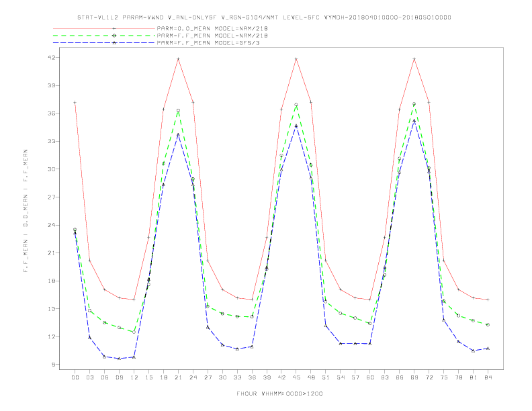Click x-axis forecast hour label 03
Screen dimensions: 532x411
click(x=89, y=377)
